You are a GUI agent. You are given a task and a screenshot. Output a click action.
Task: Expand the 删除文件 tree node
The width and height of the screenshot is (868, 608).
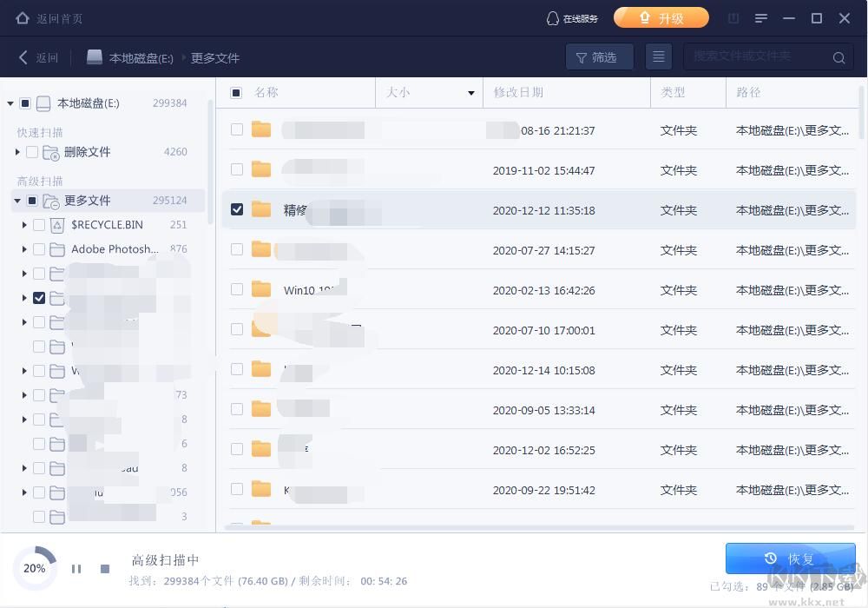(17, 151)
